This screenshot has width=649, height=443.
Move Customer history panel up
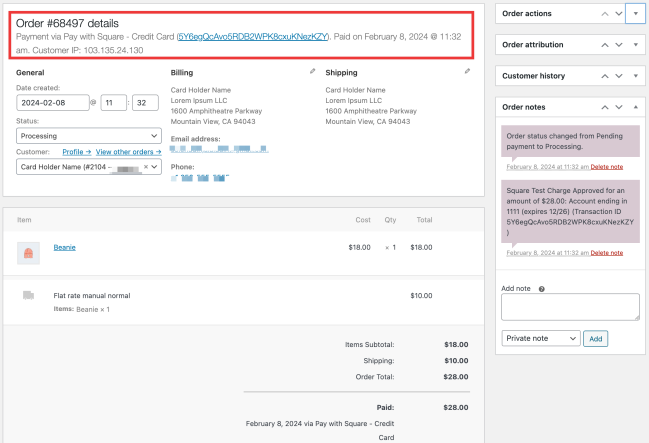point(603,76)
